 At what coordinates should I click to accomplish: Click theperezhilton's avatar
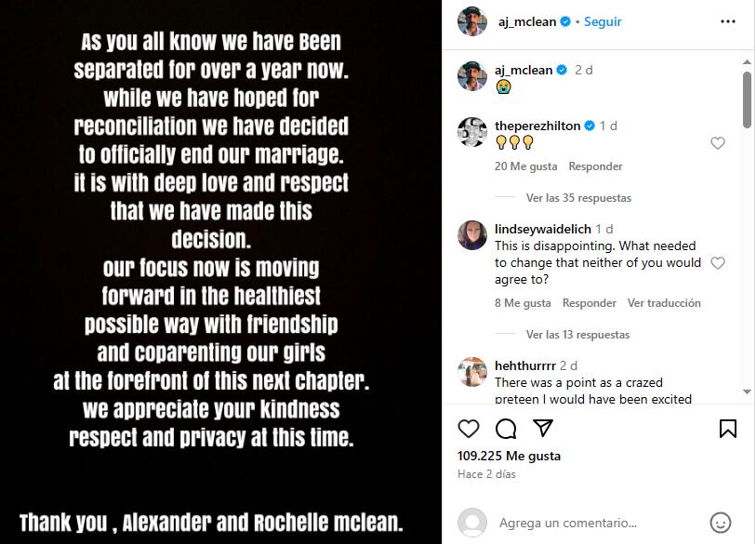point(472,132)
